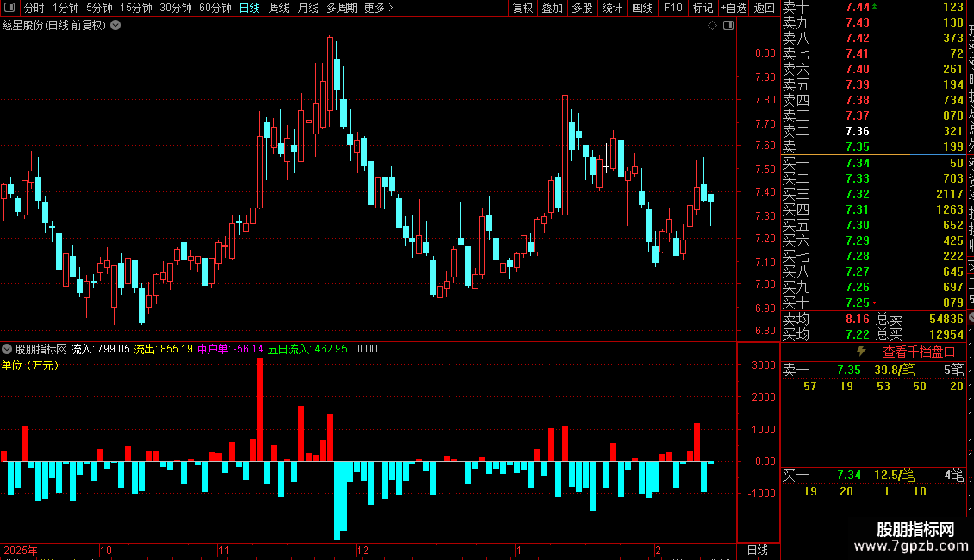The image size is (974, 560).
Task: Click the tallest red inflow bar
Action: [x=259, y=410]
